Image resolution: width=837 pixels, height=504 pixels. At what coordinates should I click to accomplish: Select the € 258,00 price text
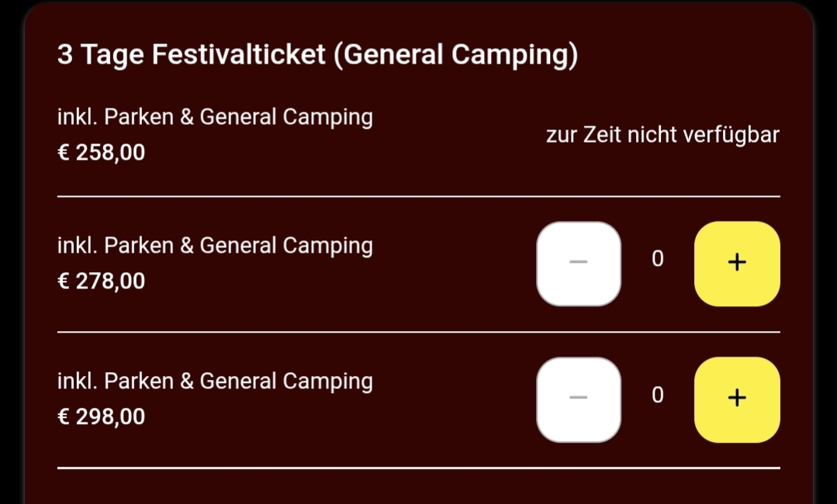pos(102,153)
